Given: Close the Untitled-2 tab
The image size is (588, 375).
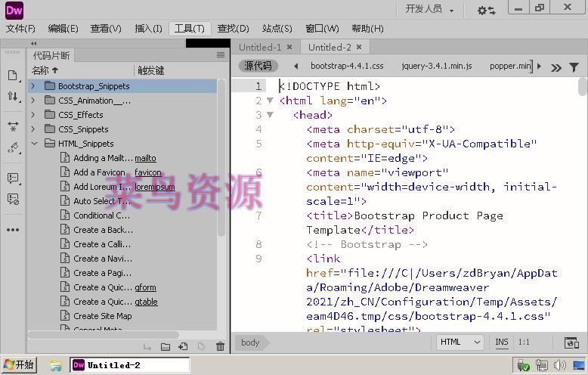Looking at the screenshot, I should [359, 47].
